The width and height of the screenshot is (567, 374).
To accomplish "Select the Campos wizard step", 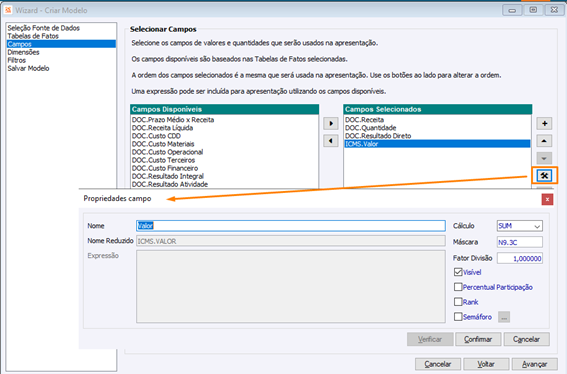I will [61, 44].
